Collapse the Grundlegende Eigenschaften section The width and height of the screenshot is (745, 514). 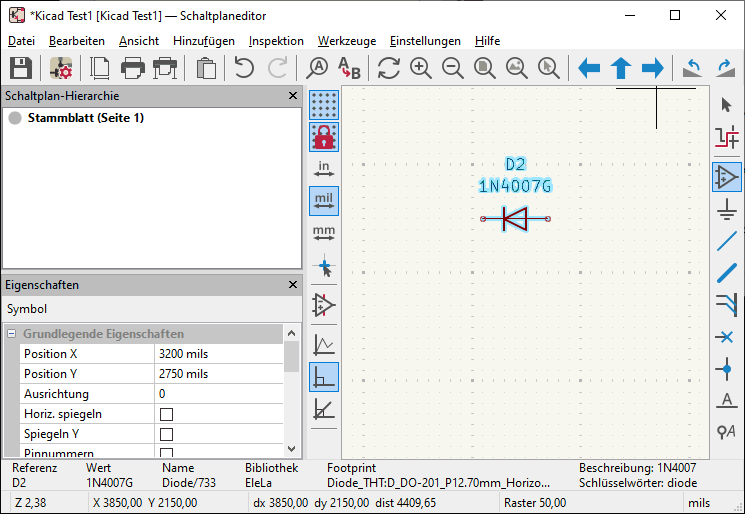pos(12,334)
